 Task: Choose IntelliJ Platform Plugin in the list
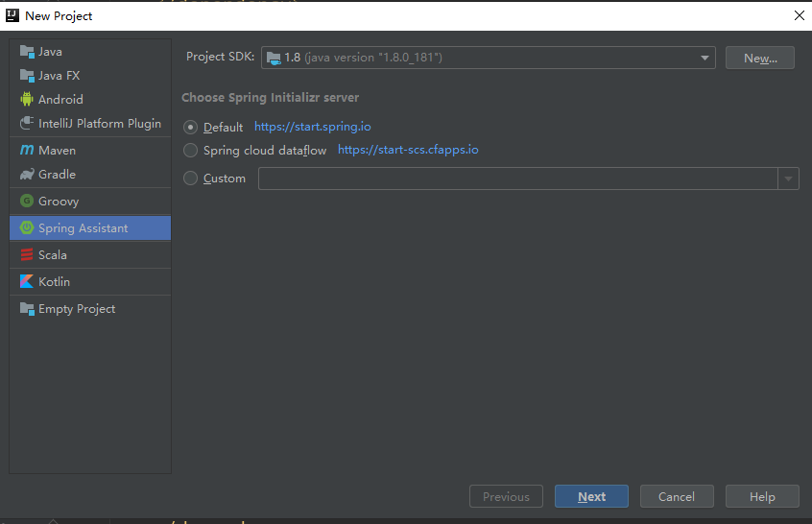pos(90,123)
